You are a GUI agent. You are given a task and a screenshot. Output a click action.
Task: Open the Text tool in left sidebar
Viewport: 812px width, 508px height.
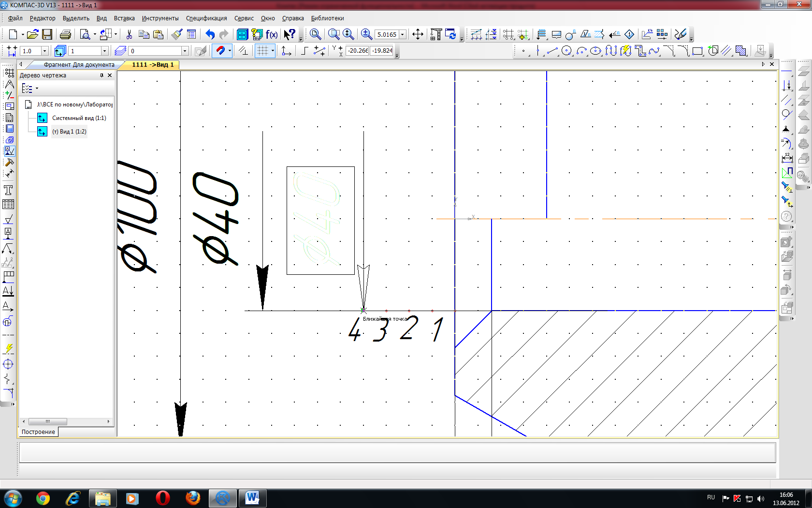click(x=8, y=190)
